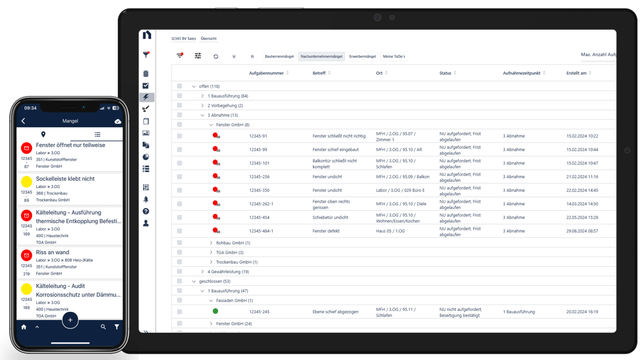The height and width of the screenshot is (360, 644).
Task: Expand the Rohbau GmbH (1) group
Action: click(x=211, y=243)
